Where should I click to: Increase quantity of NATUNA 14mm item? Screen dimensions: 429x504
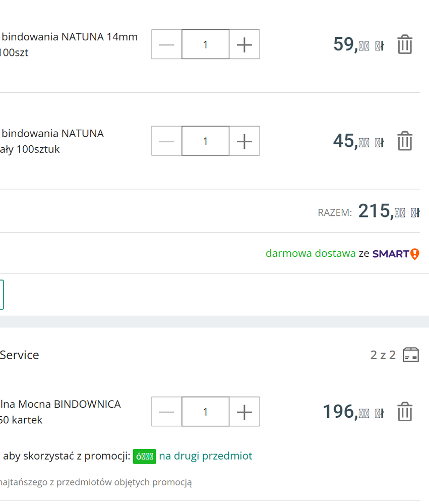tap(244, 45)
